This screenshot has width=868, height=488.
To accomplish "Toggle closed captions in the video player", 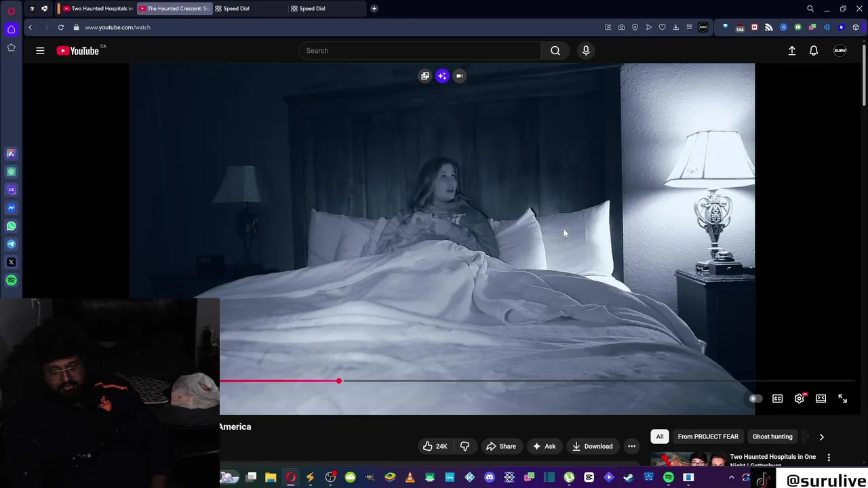I will tap(778, 399).
